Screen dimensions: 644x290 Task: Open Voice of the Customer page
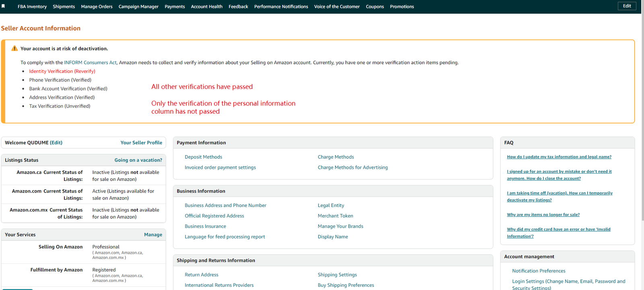pyautogui.click(x=337, y=6)
